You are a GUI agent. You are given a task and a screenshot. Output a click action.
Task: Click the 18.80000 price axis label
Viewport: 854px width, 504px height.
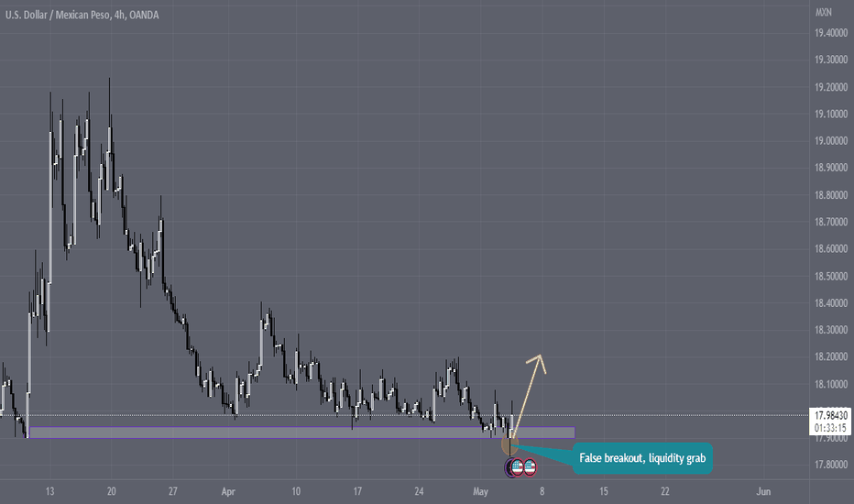(x=831, y=195)
